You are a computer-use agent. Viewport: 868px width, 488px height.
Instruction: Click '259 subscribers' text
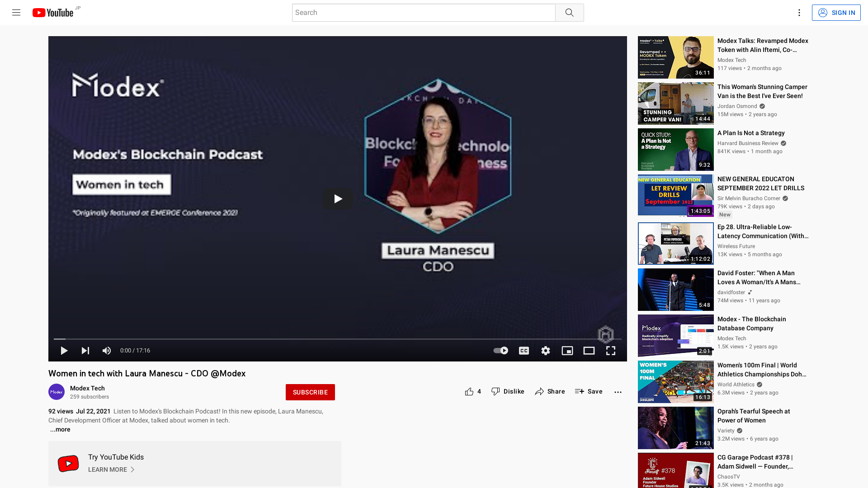[x=90, y=397]
